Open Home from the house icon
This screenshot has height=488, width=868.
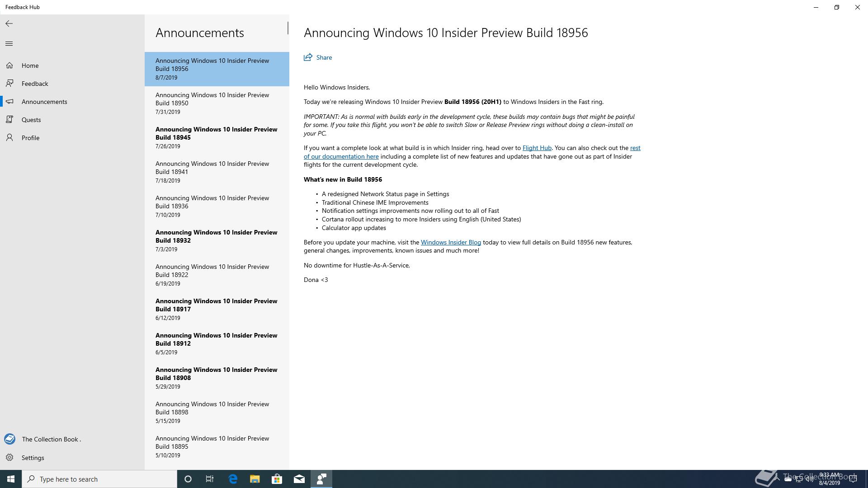(9, 66)
